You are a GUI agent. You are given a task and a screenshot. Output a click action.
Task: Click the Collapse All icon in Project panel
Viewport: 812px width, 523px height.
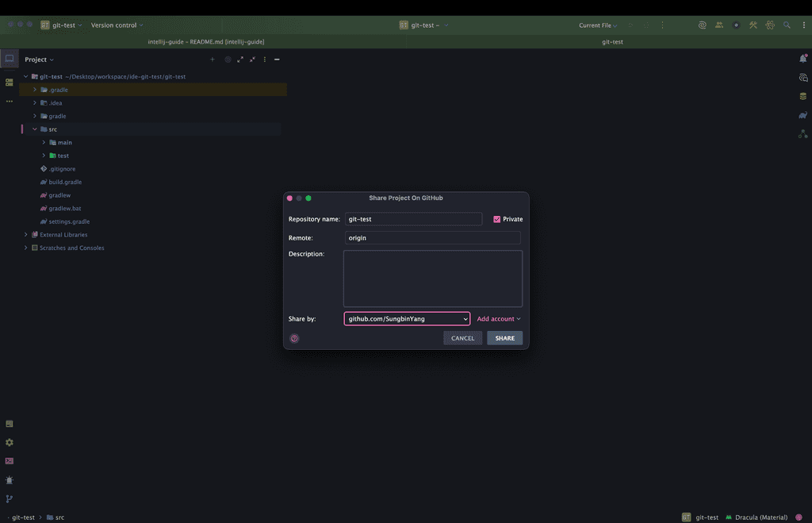tap(252, 60)
